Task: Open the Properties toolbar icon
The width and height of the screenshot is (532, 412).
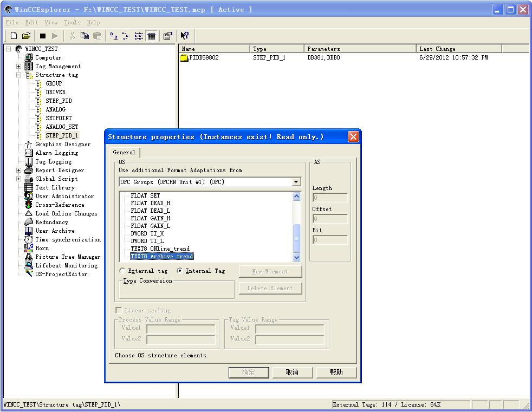Action: tap(167, 36)
